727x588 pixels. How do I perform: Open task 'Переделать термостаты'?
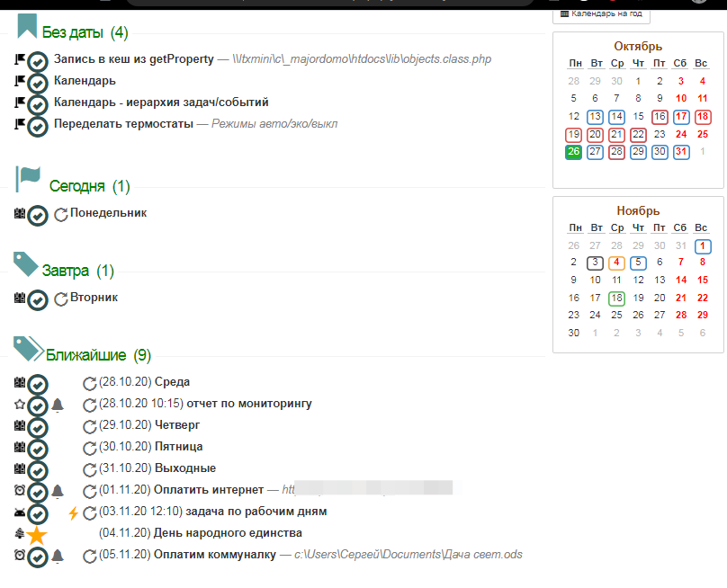click(123, 124)
